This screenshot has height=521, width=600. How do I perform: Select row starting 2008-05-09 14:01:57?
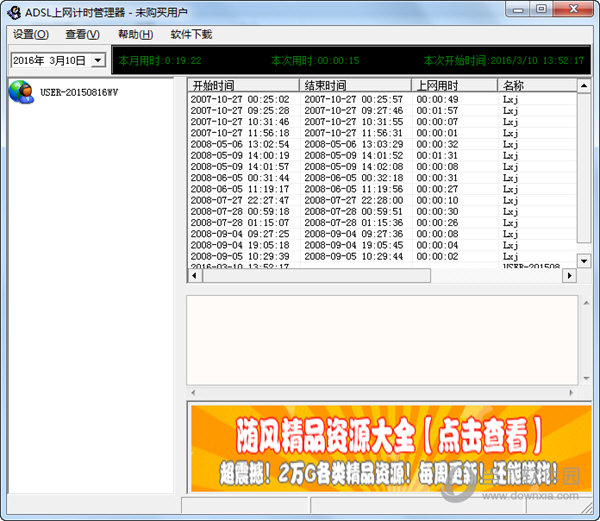click(382, 166)
